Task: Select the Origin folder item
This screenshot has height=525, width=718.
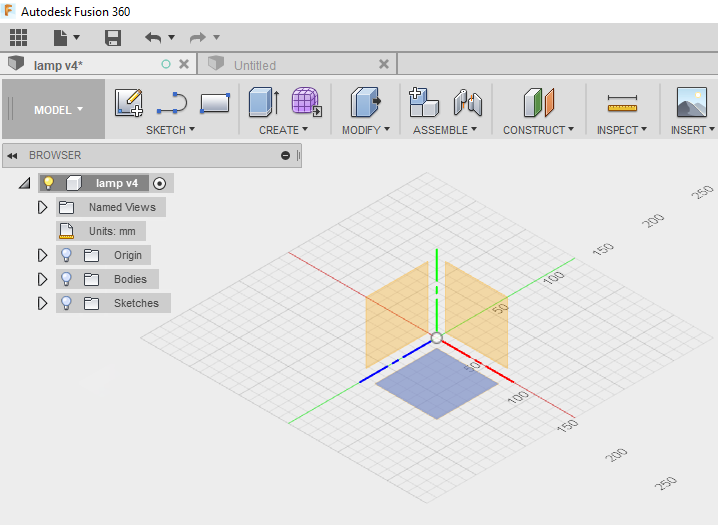Action: (x=128, y=255)
